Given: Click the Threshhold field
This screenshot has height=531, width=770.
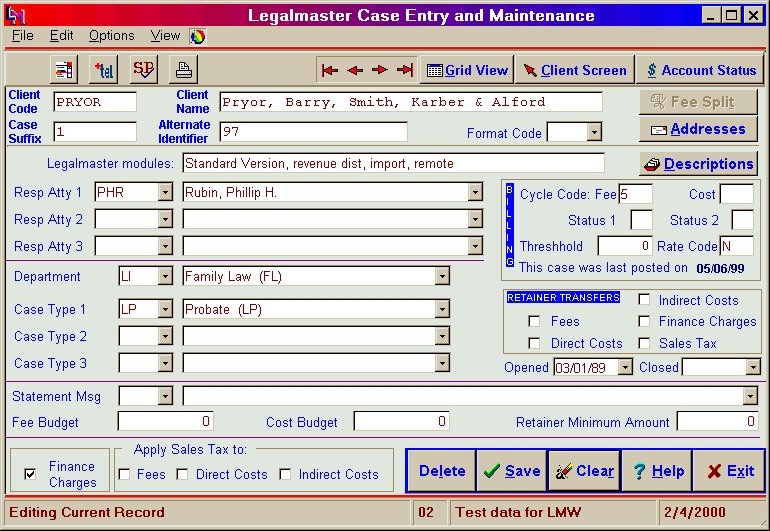Looking at the screenshot, I should pos(625,246).
